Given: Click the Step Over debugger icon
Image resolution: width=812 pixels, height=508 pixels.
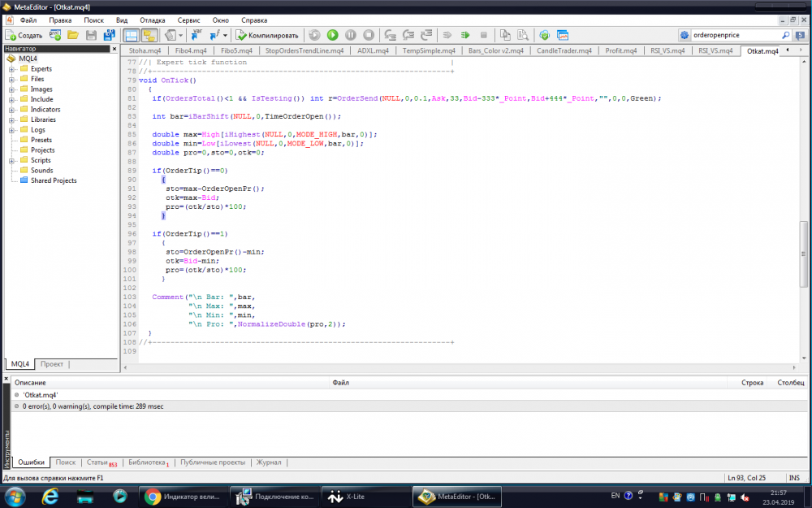Looking at the screenshot, I should pyautogui.click(x=408, y=35).
